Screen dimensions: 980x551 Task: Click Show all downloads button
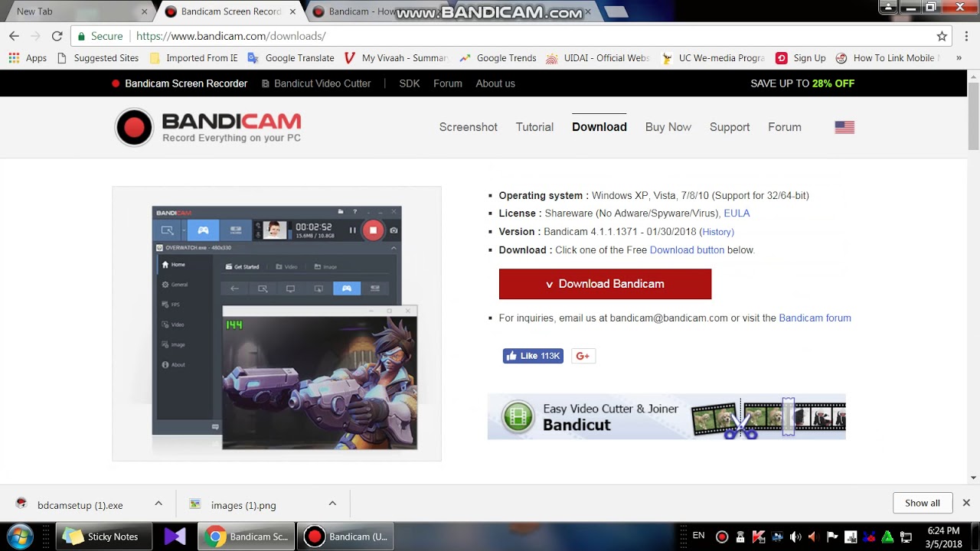point(923,503)
